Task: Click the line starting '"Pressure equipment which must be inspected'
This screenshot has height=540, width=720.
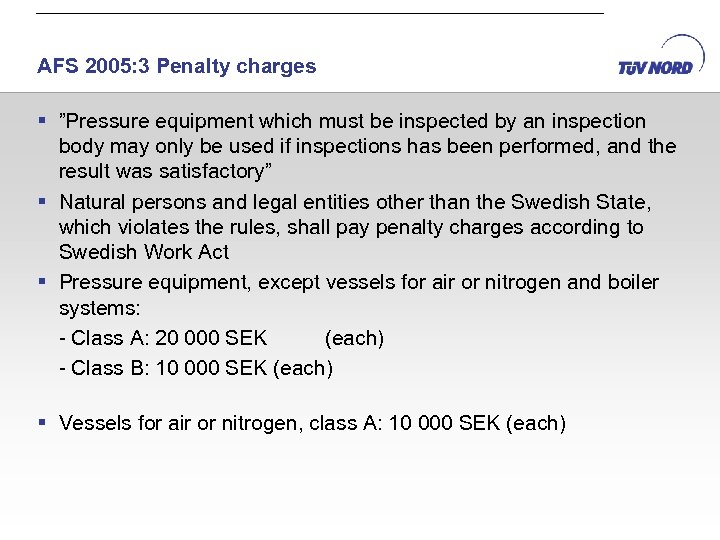Action: pos(352,121)
